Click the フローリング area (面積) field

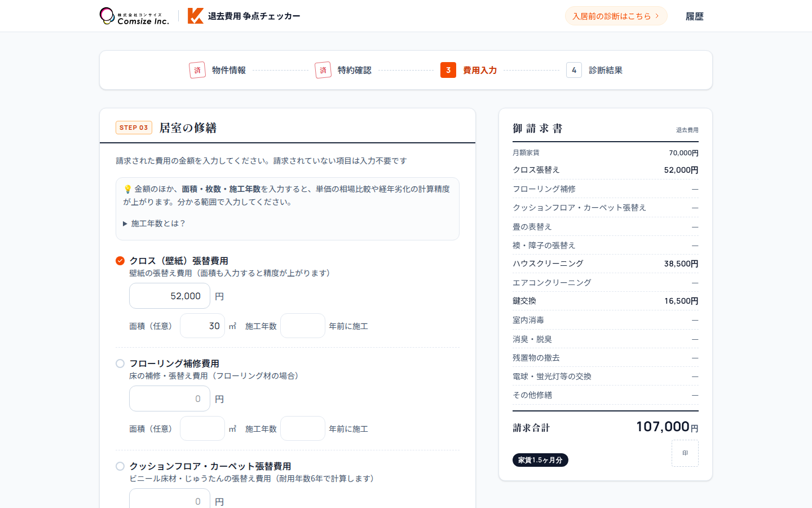(202, 428)
